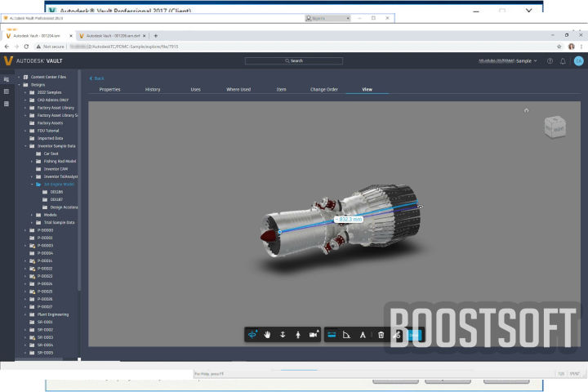Open the Camera interactions tool
The height and width of the screenshot is (392, 588).
pos(314,335)
